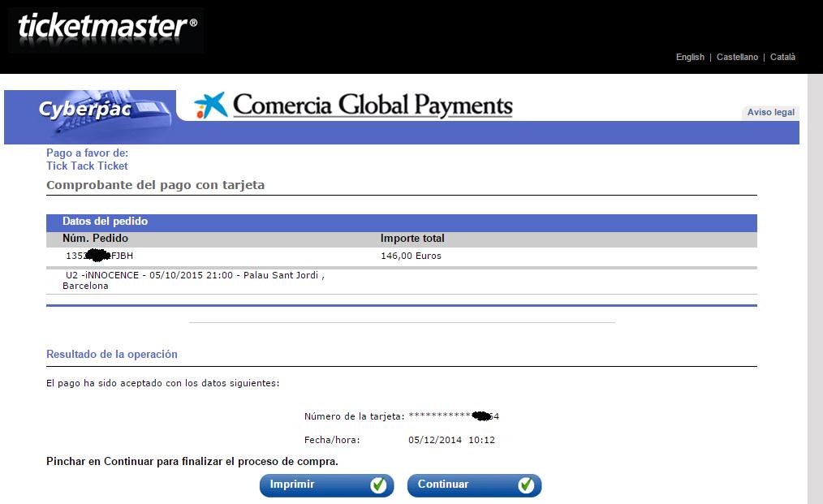Click the green checkmark on Imprimir button
823x504 pixels.
coord(378,485)
